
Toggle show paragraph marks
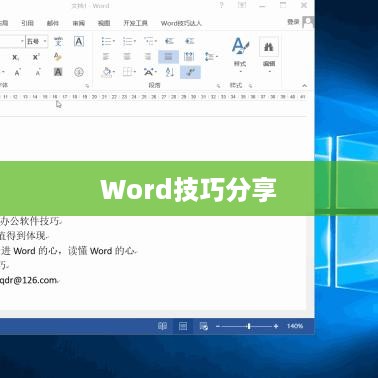pyautogui.click(x=190, y=72)
